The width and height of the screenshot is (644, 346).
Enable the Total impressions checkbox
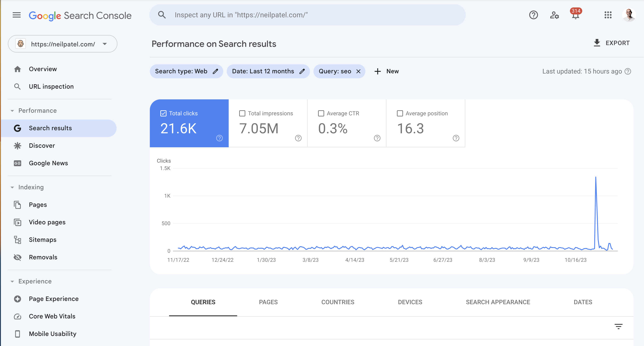click(x=242, y=113)
